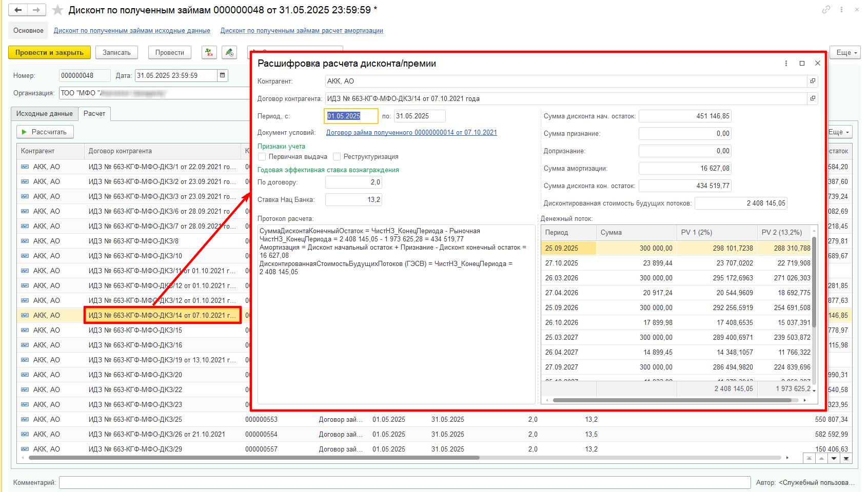This screenshot has width=868, height=492.
Task: Move down one row with list arrow
Action: (x=834, y=458)
